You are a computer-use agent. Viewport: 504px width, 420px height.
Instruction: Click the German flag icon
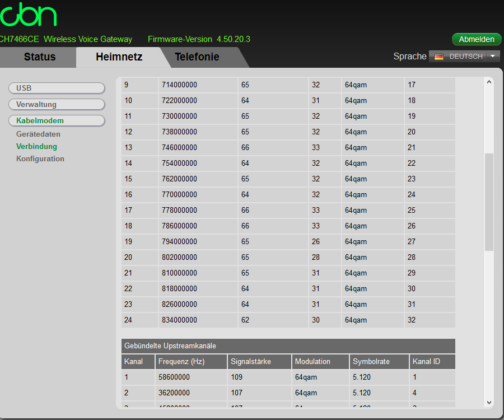[x=439, y=56]
